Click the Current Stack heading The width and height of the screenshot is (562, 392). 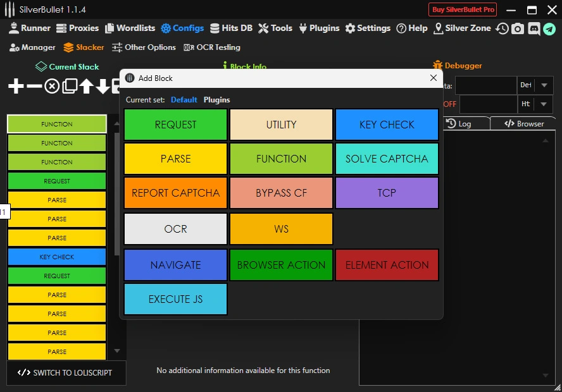click(67, 66)
